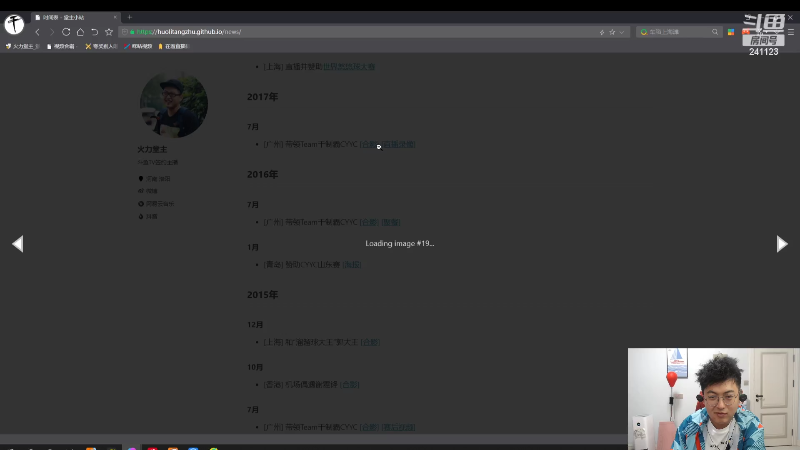Show previous image with left arrow
800x450 pixels.
18,244
